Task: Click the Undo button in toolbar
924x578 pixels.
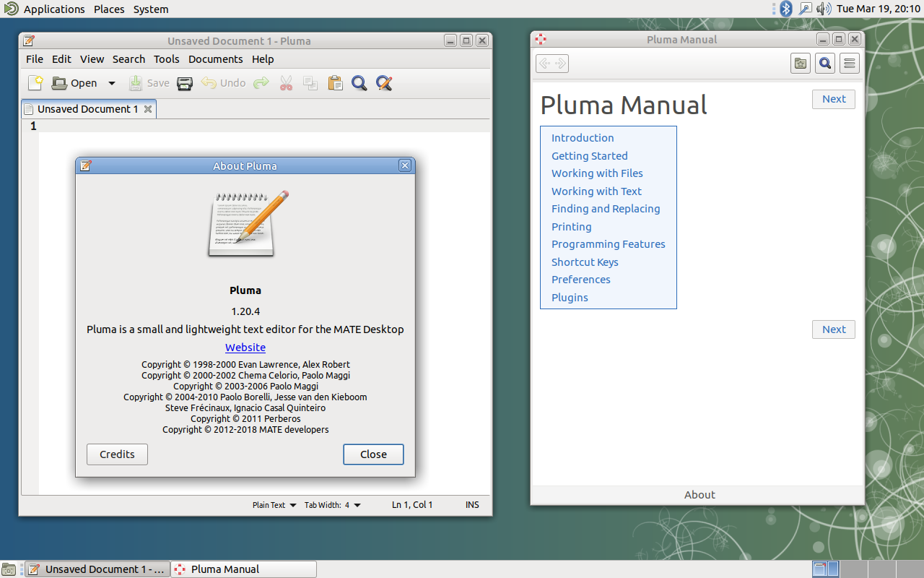Action: click(224, 83)
